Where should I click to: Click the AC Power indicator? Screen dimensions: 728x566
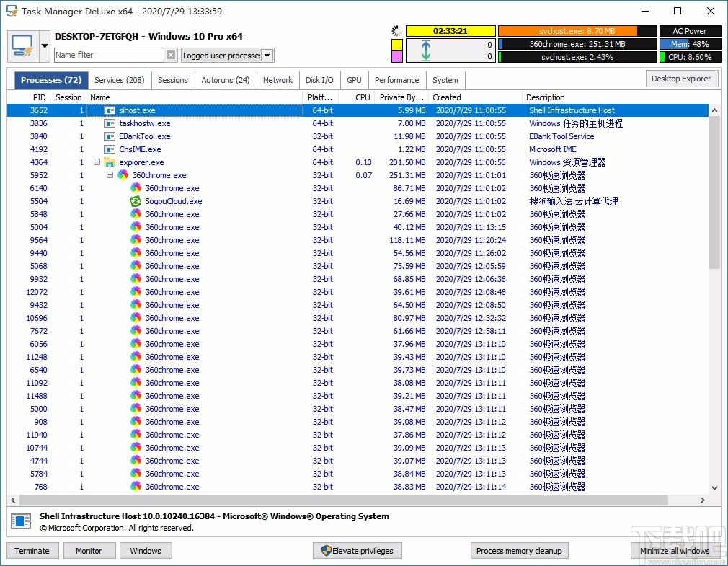(690, 31)
